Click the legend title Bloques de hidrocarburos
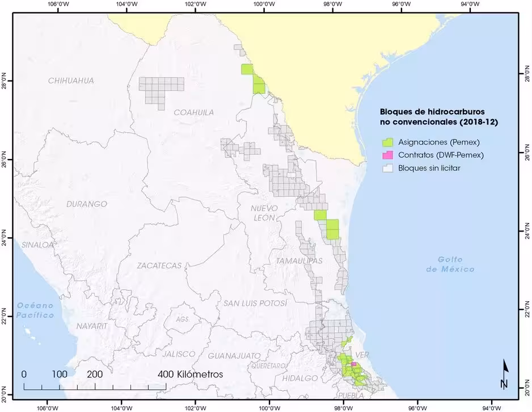532x412 pixels. [x=432, y=112]
